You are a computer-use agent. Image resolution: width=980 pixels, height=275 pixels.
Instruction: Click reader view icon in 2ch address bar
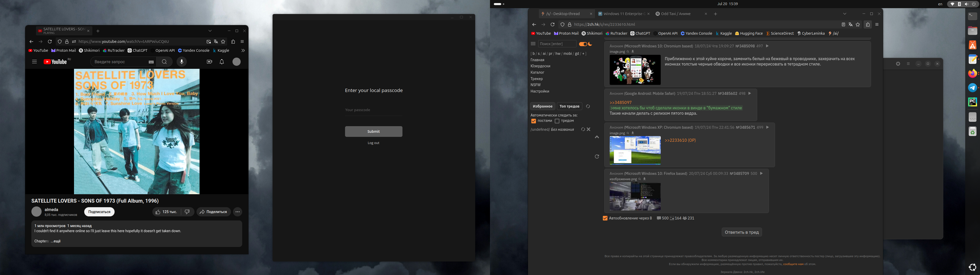[x=843, y=25]
